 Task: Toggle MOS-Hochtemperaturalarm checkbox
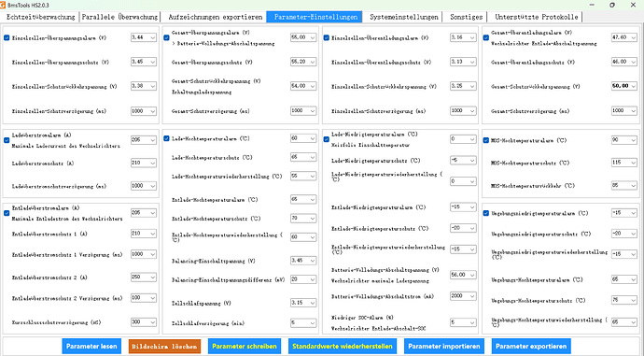(486, 140)
